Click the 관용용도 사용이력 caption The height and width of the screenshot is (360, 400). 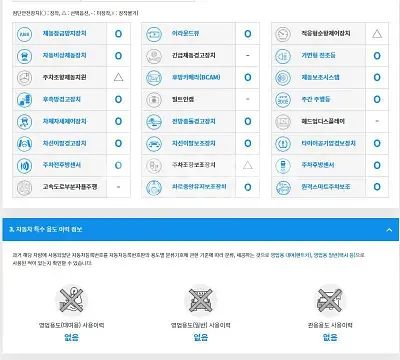330,325
